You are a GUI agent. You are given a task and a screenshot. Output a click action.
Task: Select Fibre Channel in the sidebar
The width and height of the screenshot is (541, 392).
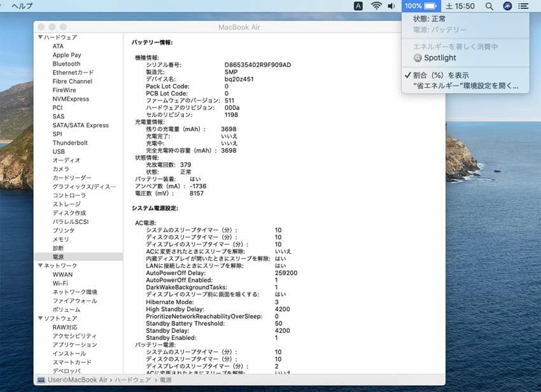pos(73,81)
